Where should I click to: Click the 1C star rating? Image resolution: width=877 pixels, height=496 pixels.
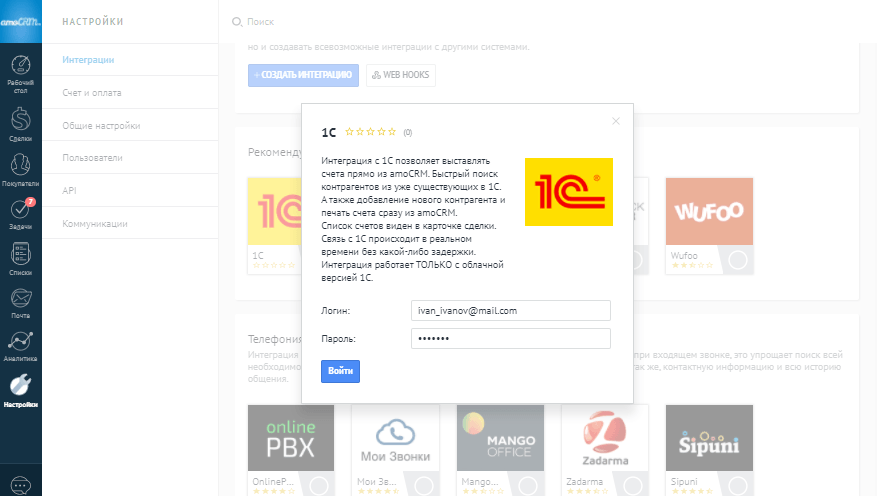[x=370, y=132]
